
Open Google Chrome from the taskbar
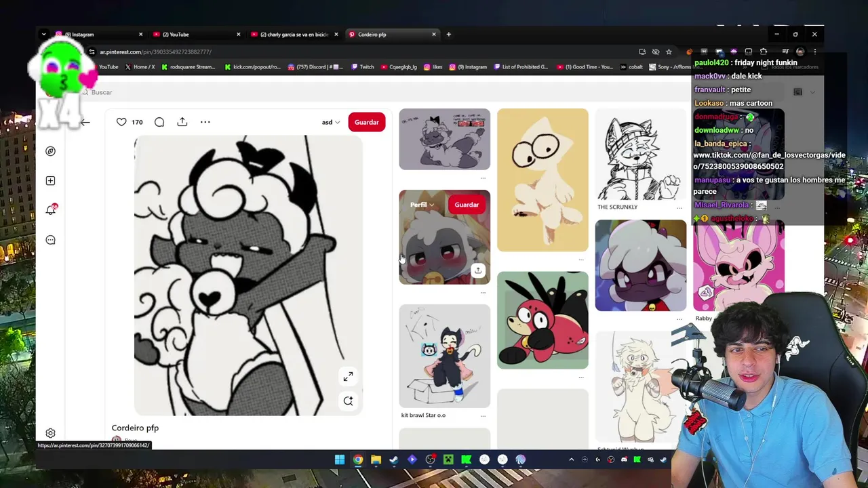point(358,460)
